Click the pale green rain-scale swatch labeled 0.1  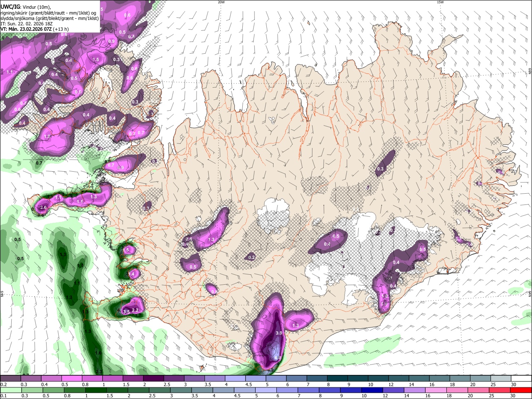click(10, 390)
